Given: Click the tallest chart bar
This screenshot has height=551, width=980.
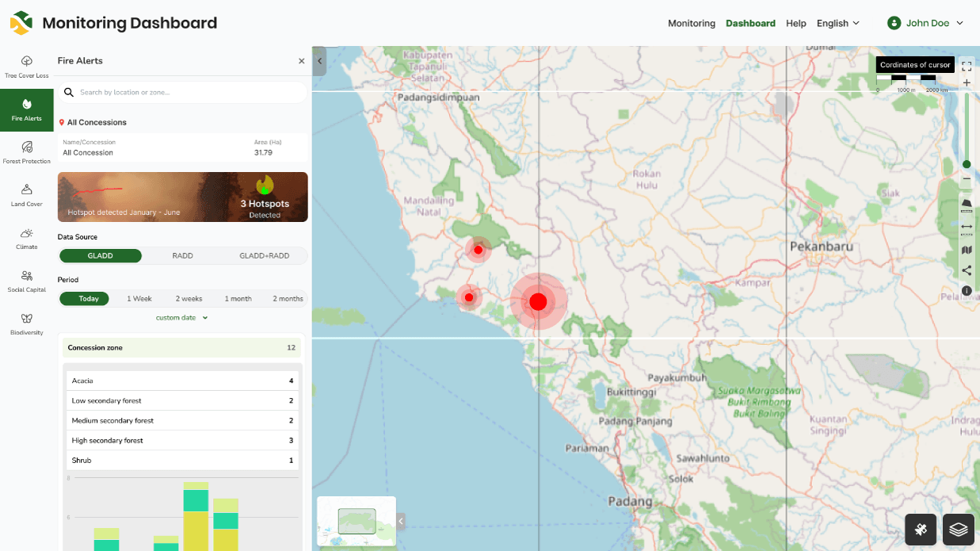Looking at the screenshot, I should (x=196, y=516).
